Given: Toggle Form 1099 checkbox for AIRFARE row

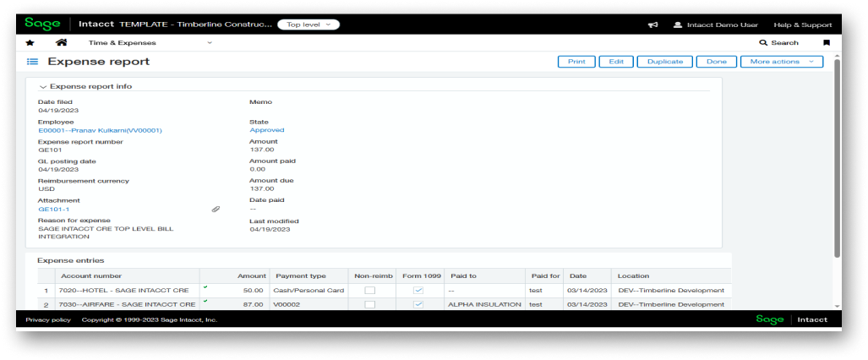Looking at the screenshot, I should [x=419, y=304].
